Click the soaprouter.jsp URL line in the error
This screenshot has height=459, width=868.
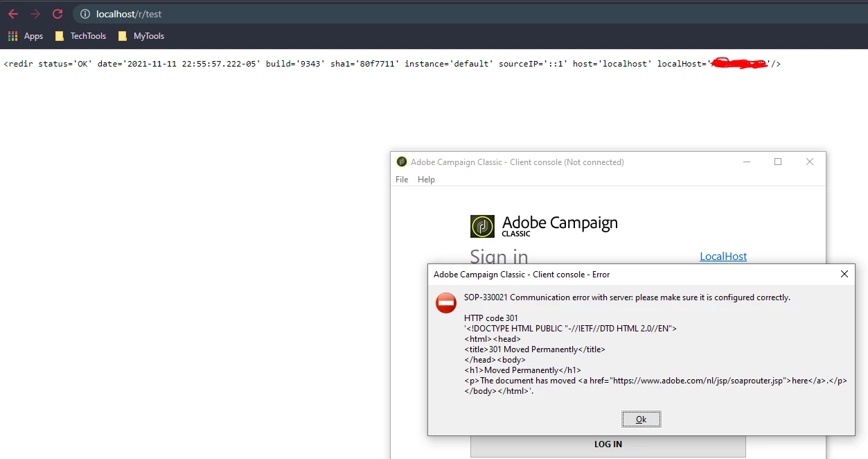click(655, 381)
